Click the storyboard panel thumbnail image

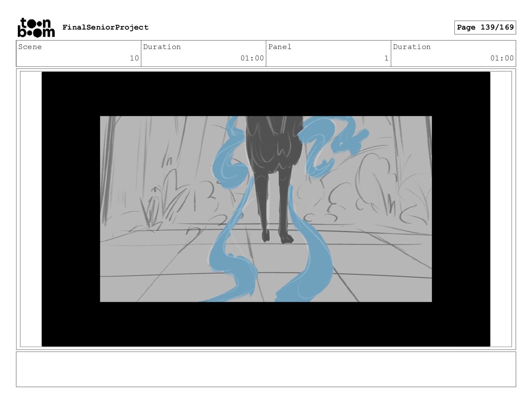[266, 209]
